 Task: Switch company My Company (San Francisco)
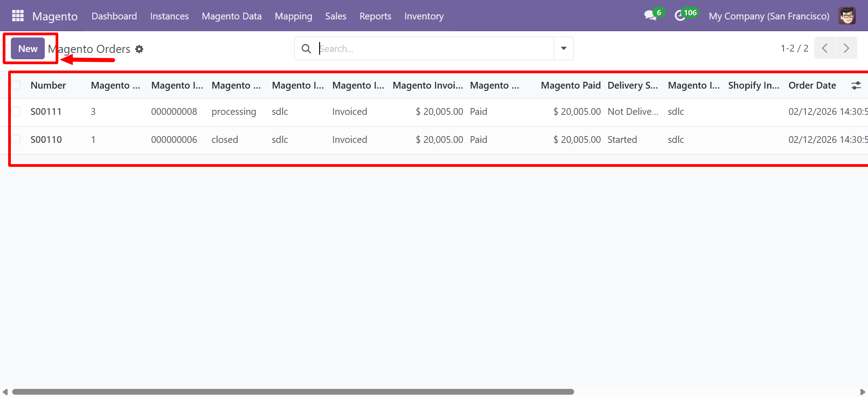[x=769, y=16]
